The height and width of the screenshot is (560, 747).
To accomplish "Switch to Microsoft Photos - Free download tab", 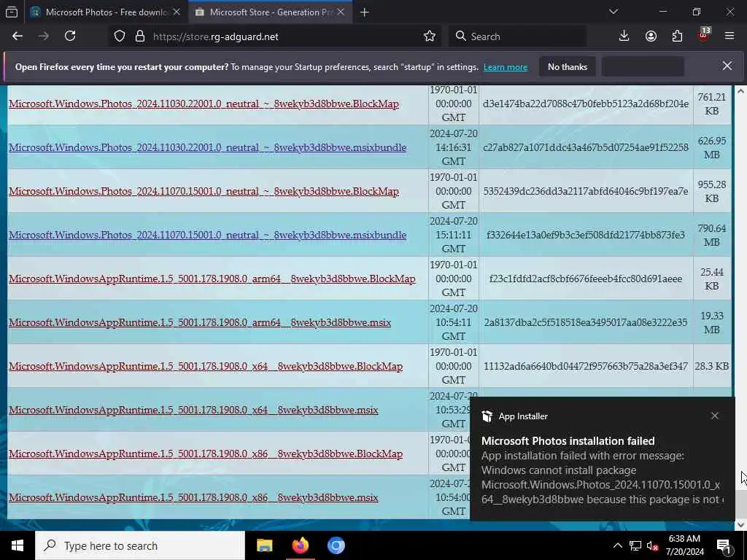I will (x=106, y=12).
